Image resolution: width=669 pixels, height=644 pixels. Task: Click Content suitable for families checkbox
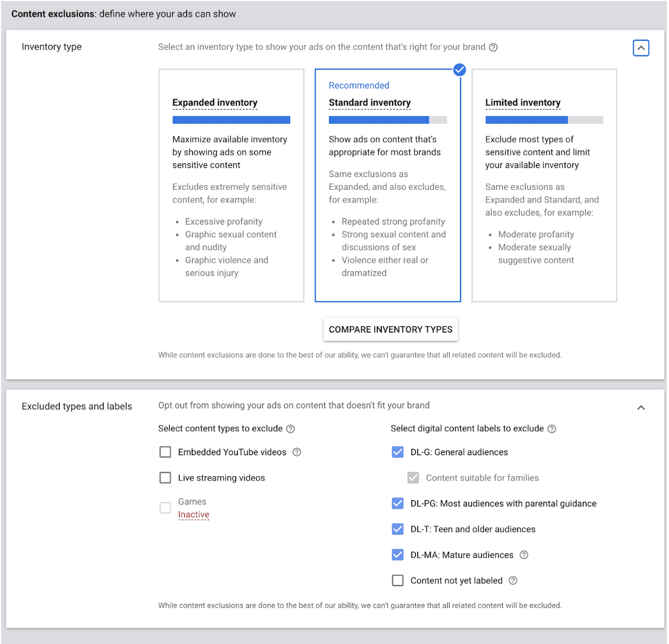coord(413,478)
